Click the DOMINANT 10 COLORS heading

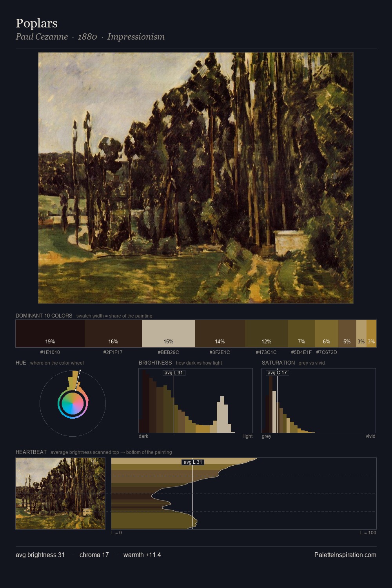[x=44, y=316]
